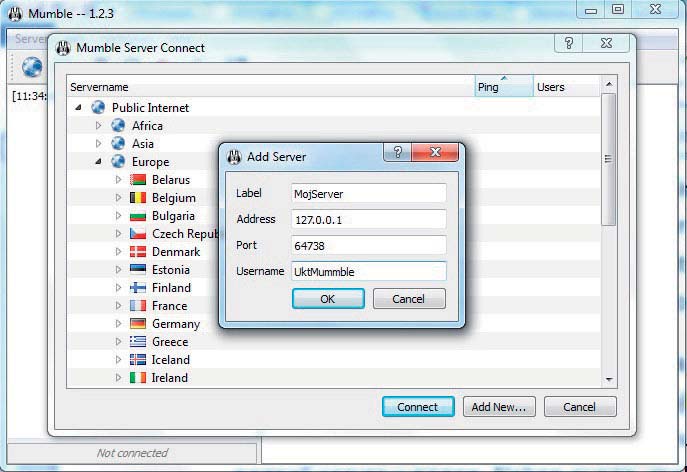Click the Port field with 64738
The width and height of the screenshot is (687, 472).
pyautogui.click(x=369, y=245)
